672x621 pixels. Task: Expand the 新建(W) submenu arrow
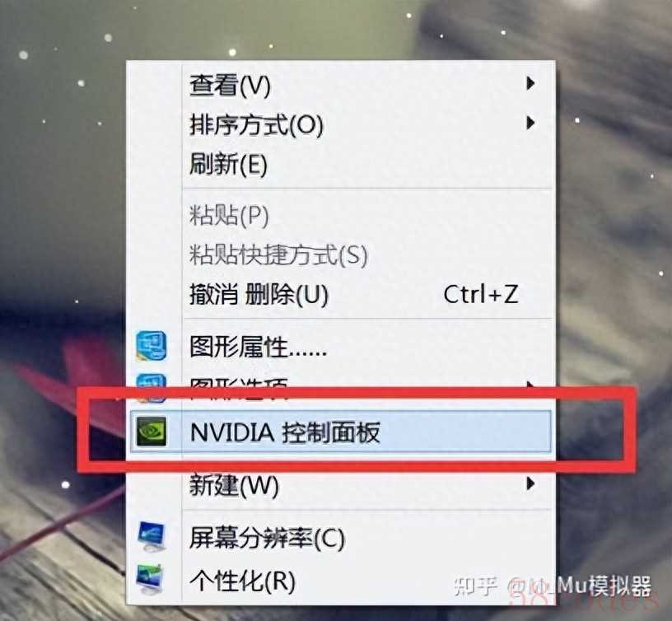coord(530,483)
